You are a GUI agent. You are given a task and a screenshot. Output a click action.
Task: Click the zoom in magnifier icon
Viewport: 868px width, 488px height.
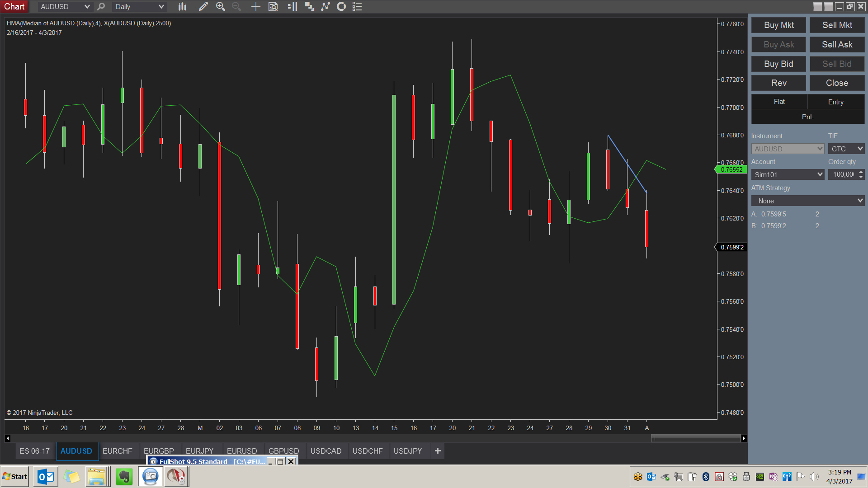tap(220, 6)
